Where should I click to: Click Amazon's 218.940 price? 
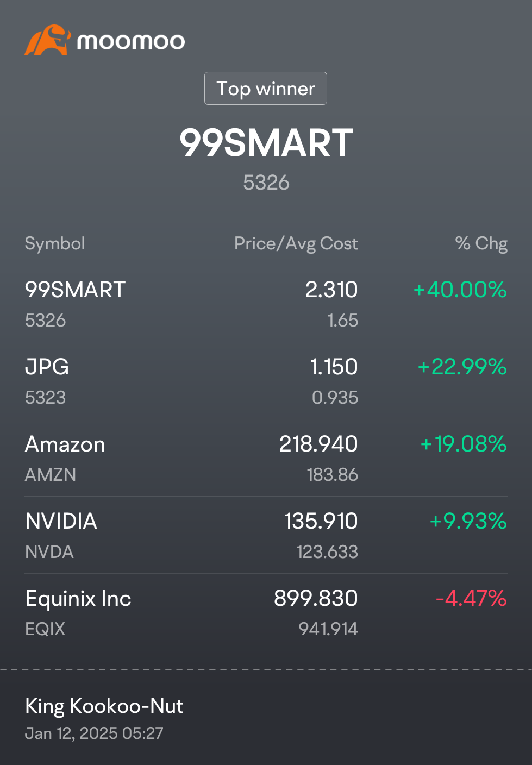pyautogui.click(x=318, y=444)
